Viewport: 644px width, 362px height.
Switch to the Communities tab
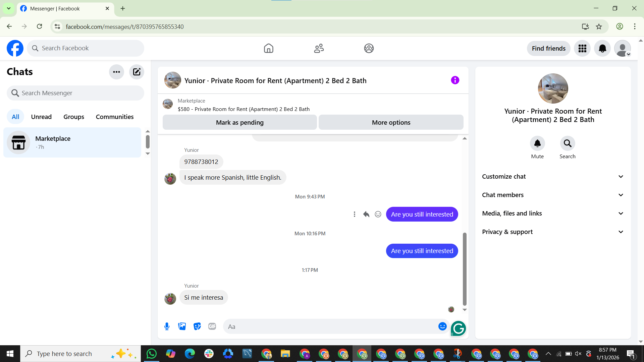click(x=115, y=117)
